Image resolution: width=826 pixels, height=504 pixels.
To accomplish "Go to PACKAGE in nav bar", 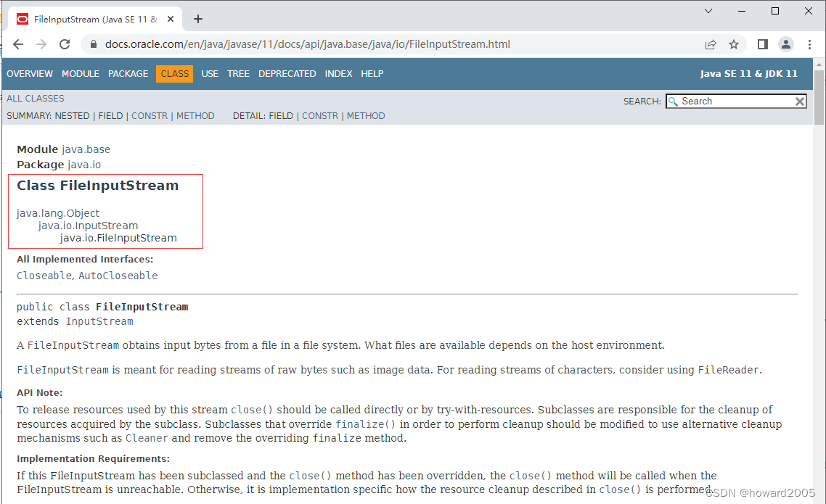I will coord(128,74).
